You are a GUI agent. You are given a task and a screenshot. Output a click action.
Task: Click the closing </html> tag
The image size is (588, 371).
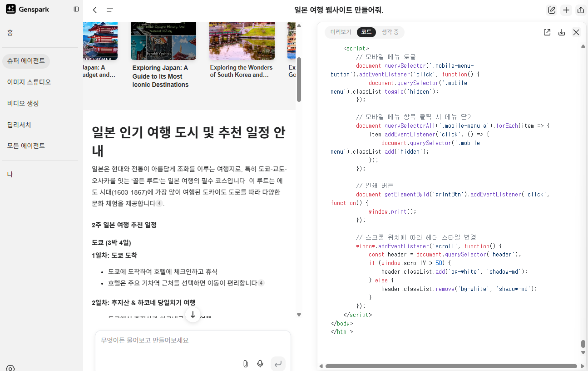pyautogui.click(x=342, y=332)
